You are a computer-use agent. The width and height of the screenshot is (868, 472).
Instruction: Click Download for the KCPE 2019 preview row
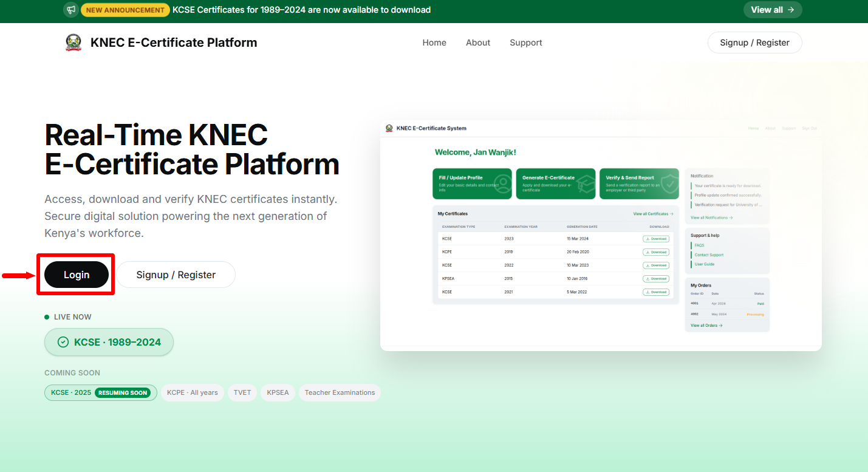pyautogui.click(x=656, y=252)
